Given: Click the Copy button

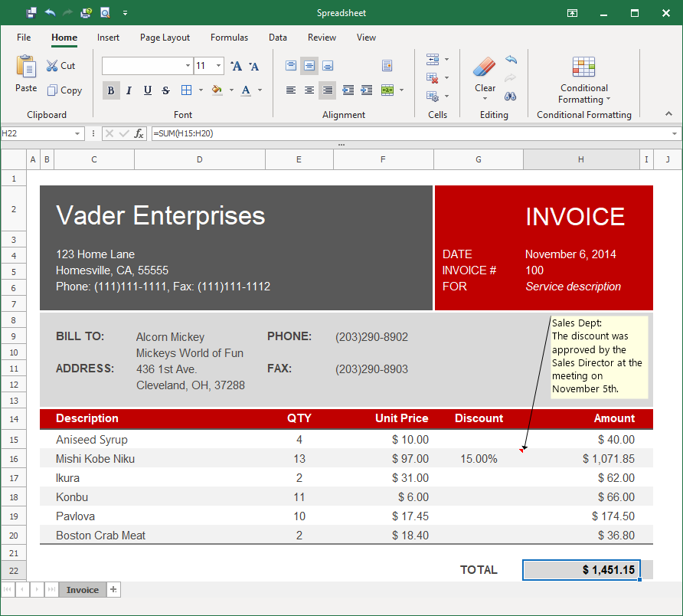Looking at the screenshot, I should tap(65, 90).
